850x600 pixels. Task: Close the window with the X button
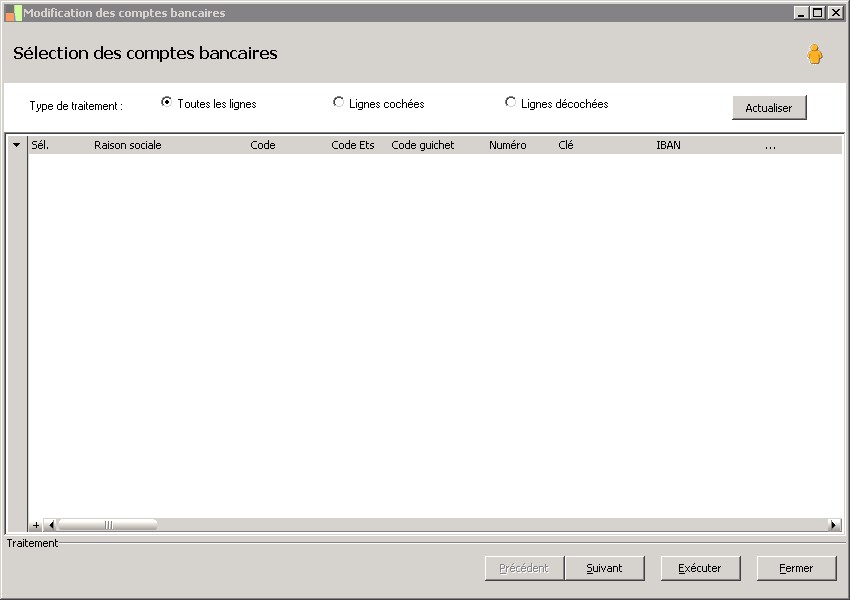tap(835, 13)
